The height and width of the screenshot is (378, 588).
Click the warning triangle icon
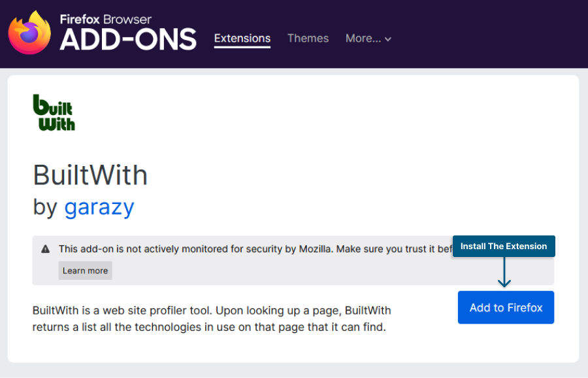tap(45, 249)
